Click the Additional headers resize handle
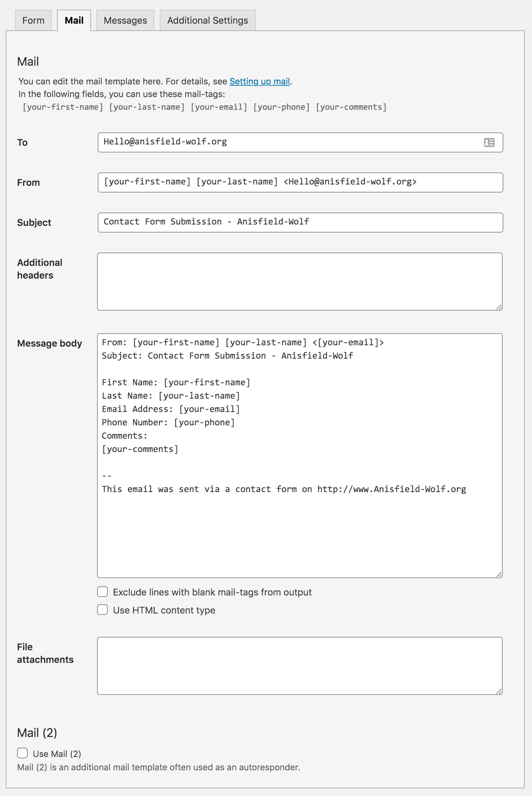 tap(499, 307)
